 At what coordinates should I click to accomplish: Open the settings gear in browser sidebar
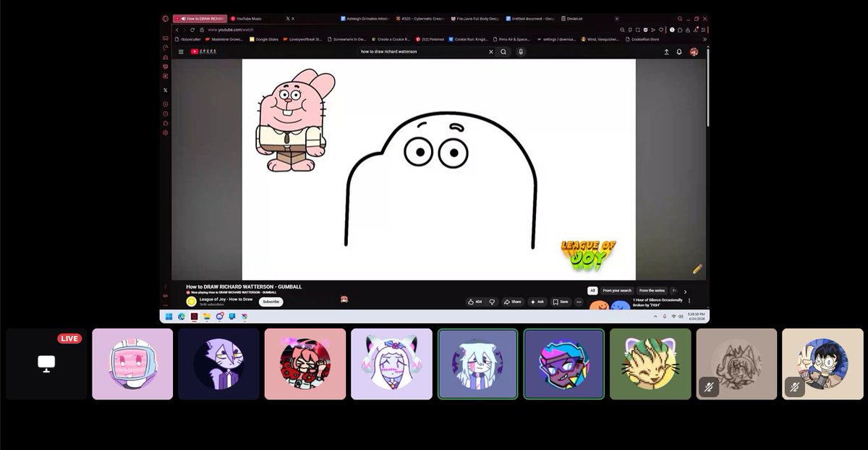166,132
